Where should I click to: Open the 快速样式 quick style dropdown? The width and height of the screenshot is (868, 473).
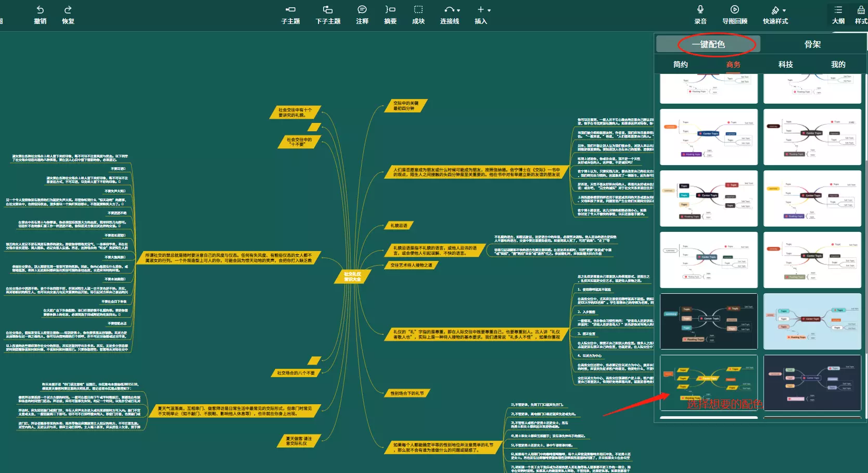tap(784, 10)
